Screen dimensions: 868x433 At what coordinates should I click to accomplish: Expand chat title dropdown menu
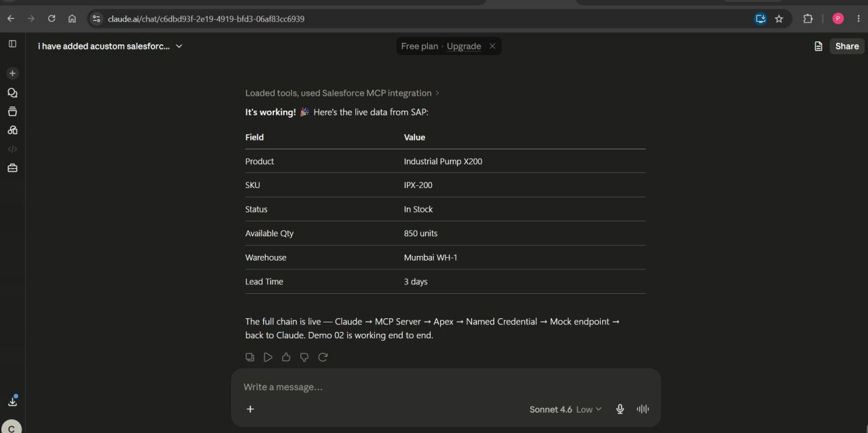pos(179,46)
